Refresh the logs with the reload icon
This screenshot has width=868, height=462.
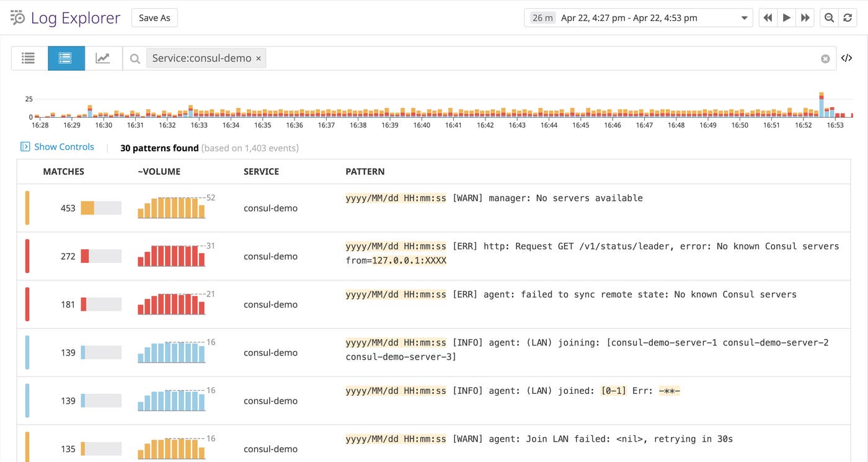point(848,18)
